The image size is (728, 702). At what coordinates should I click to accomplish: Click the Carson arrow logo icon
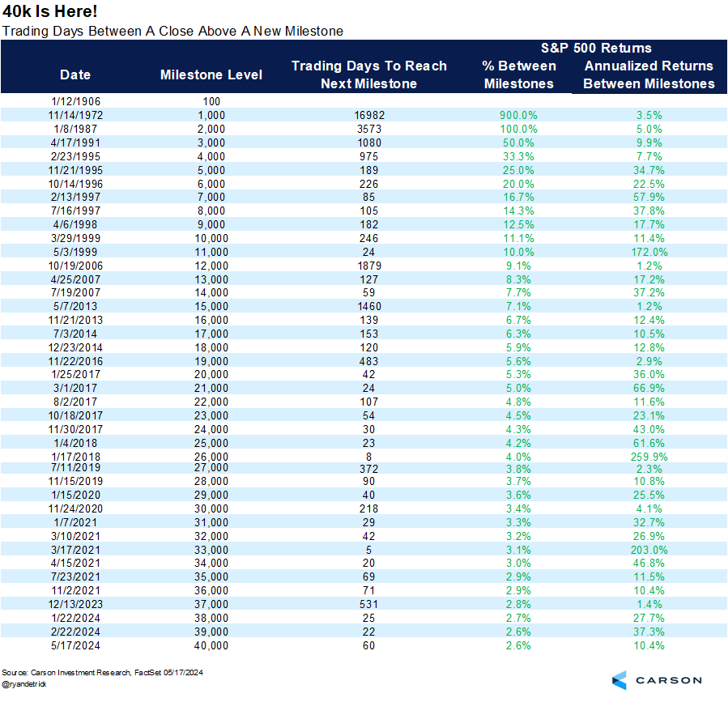[x=619, y=680]
